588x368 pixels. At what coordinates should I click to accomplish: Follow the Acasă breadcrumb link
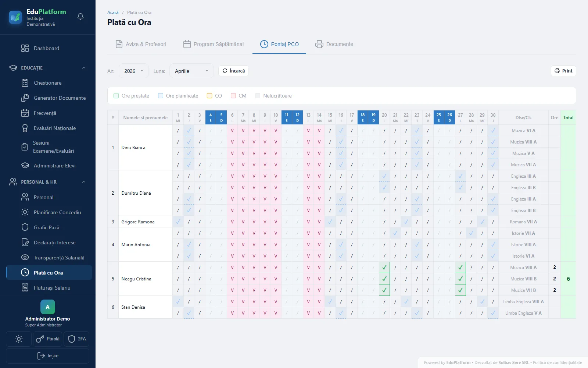[113, 13]
